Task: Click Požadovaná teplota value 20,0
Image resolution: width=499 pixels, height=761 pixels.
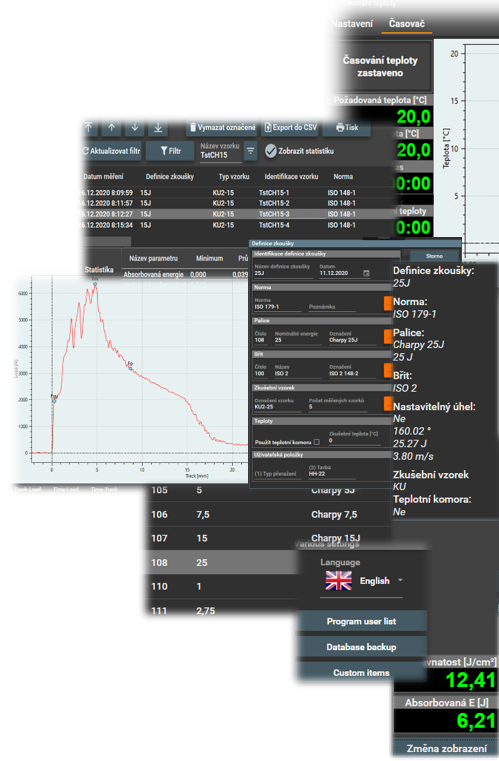Action: (414, 117)
